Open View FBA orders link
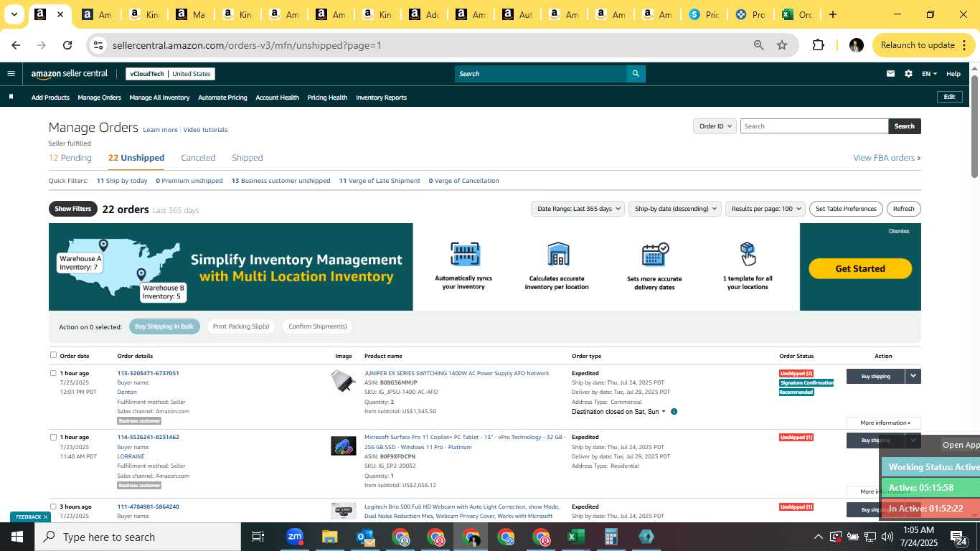 pyautogui.click(x=887, y=158)
